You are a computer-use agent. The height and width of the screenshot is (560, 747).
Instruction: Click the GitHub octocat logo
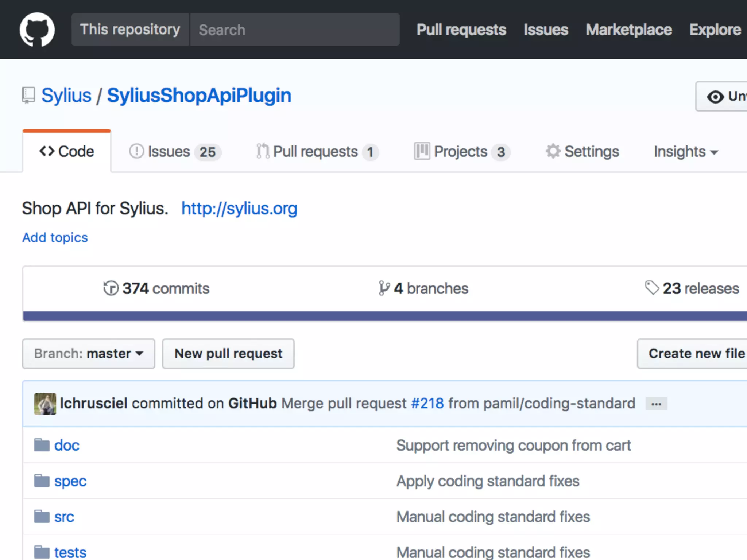pyautogui.click(x=37, y=30)
